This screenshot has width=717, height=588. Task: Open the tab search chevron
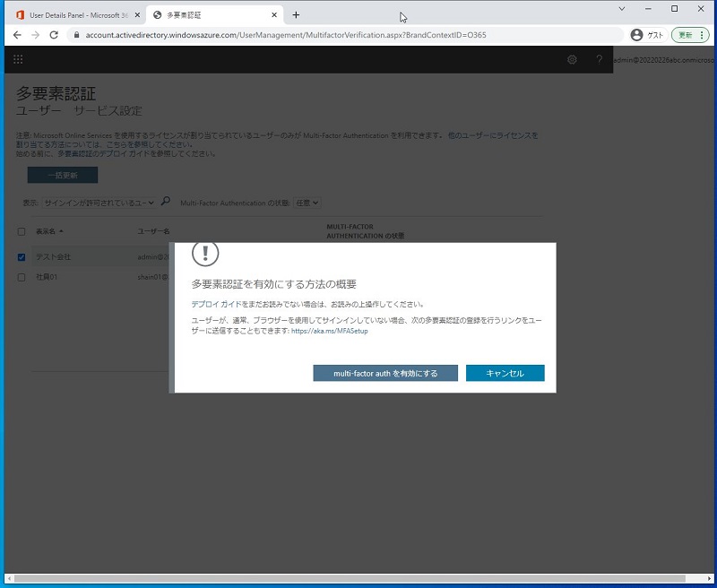[622, 9]
